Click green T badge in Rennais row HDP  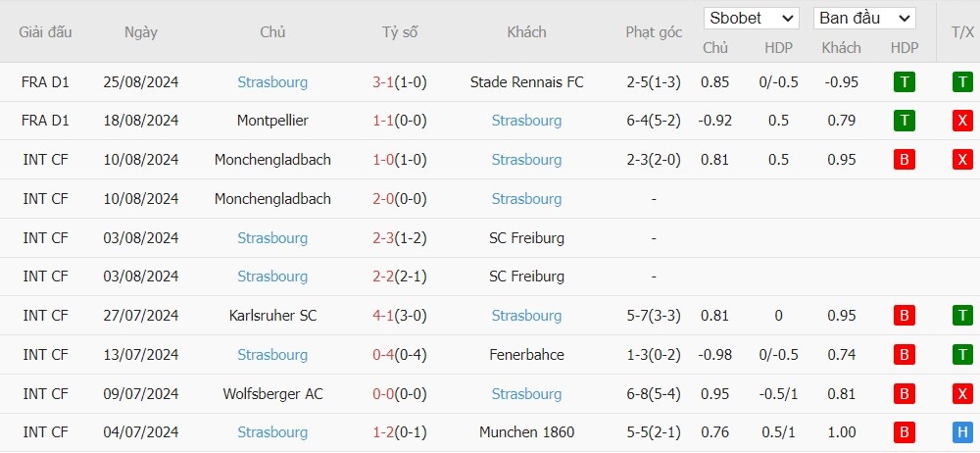click(x=904, y=82)
